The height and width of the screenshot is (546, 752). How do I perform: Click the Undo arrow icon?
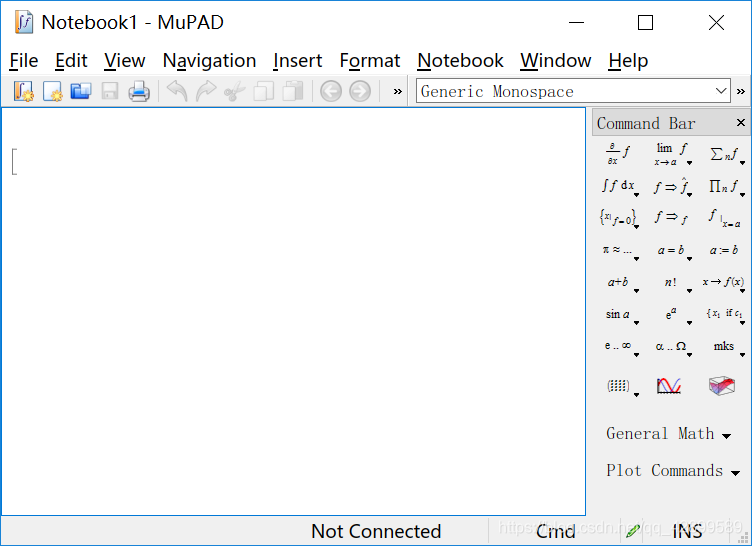[177, 91]
